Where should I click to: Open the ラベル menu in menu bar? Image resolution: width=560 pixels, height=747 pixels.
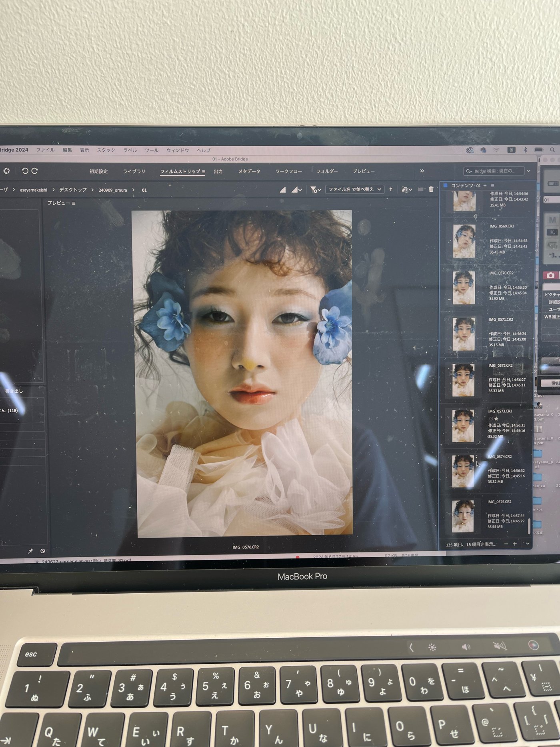click(130, 150)
